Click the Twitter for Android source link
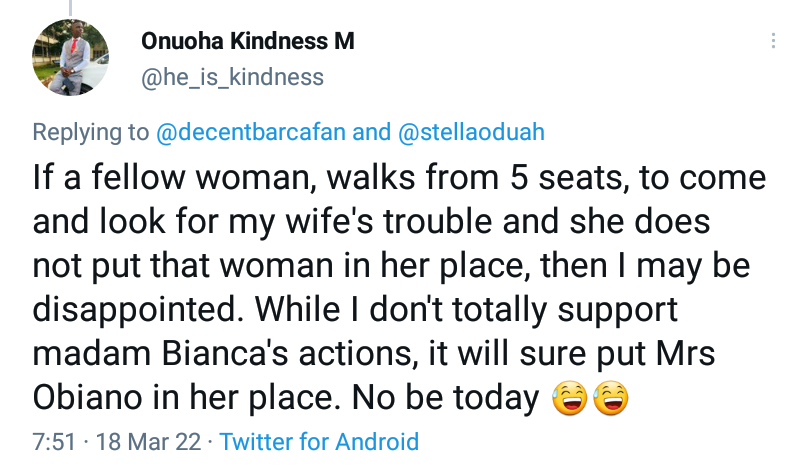The height and width of the screenshot is (467, 800). (x=319, y=441)
